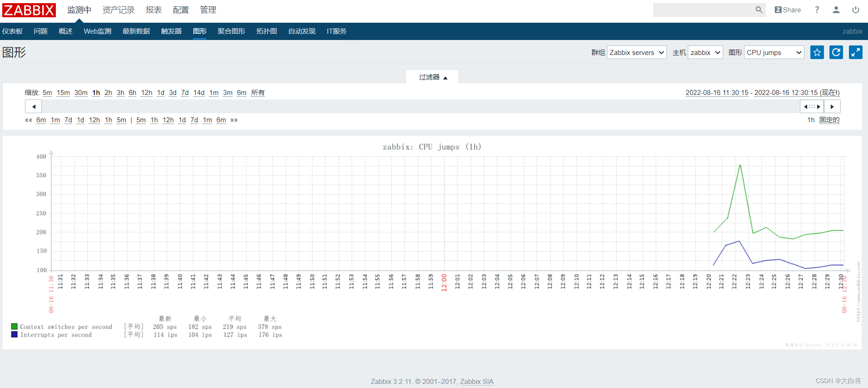The image size is (868, 388).
Task: Click the scrollbar handle with dotted grip
Action: (x=812, y=106)
